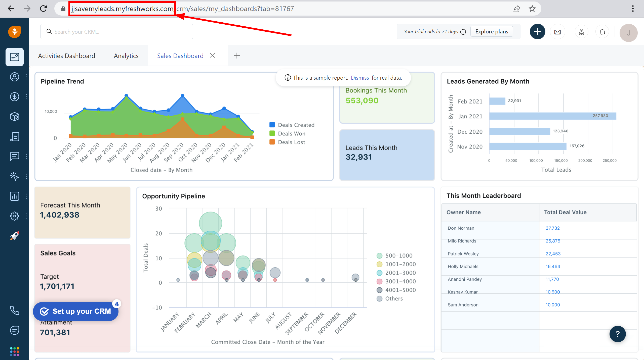Viewport: 644px width, 360px height.
Task: Click Explore plans button
Action: pyautogui.click(x=492, y=32)
